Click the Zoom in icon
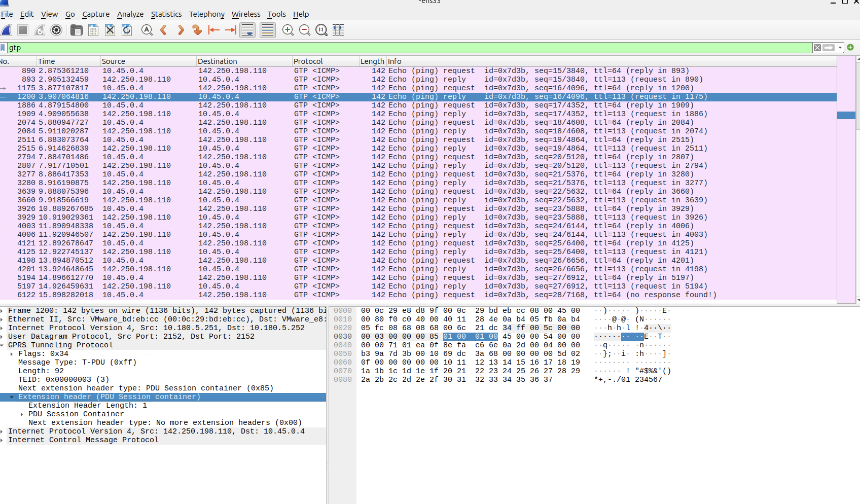860x504 pixels. [288, 30]
